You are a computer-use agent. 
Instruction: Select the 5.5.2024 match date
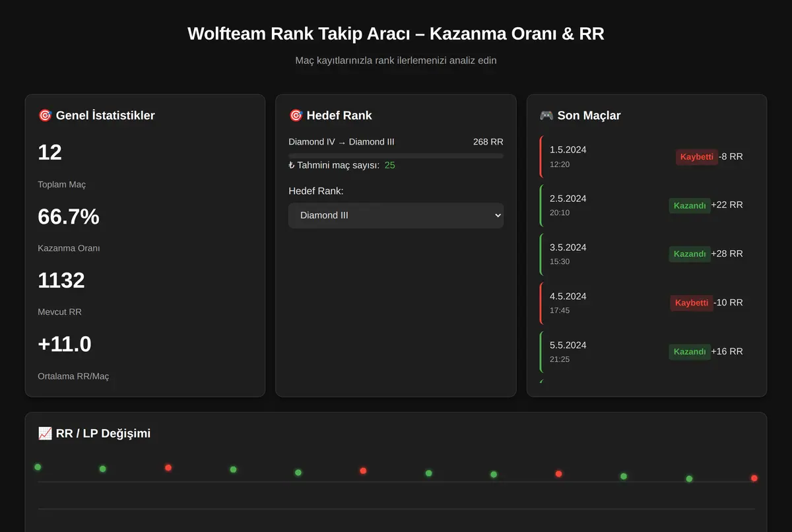pyautogui.click(x=568, y=345)
